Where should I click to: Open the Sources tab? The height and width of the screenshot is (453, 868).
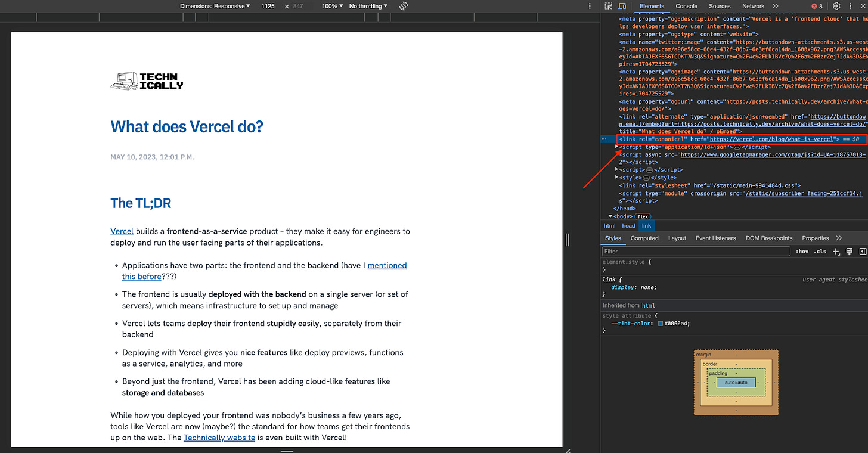click(x=720, y=6)
